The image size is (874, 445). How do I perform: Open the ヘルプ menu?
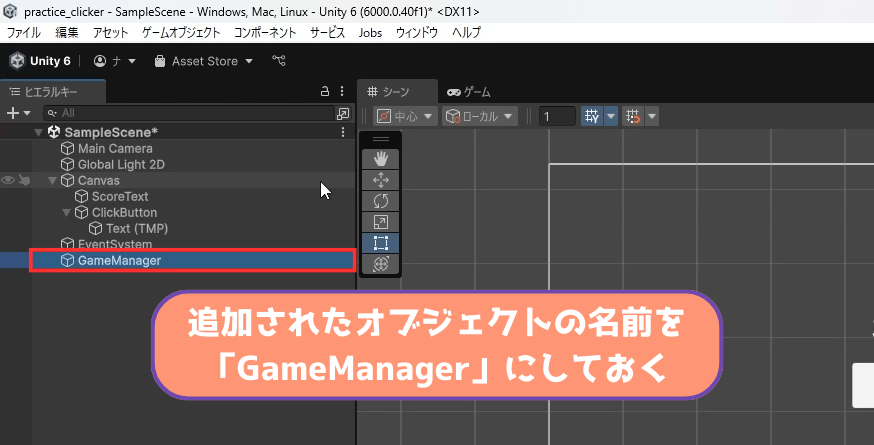click(x=466, y=32)
